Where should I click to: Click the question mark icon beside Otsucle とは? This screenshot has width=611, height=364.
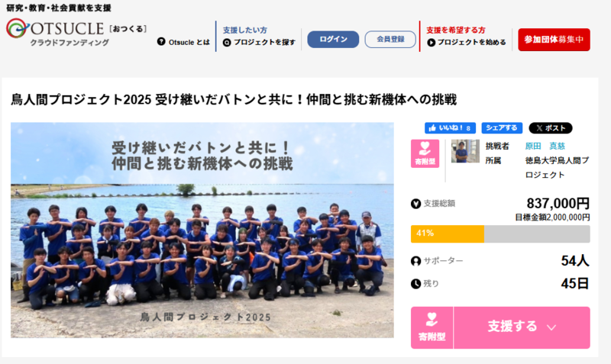pyautogui.click(x=161, y=41)
